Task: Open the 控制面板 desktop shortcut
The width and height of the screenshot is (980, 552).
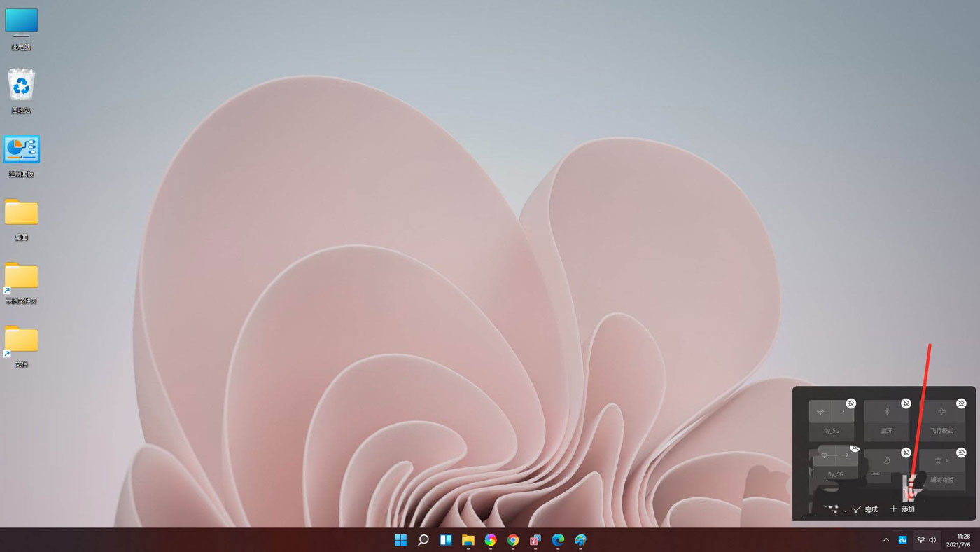Action: 21,149
